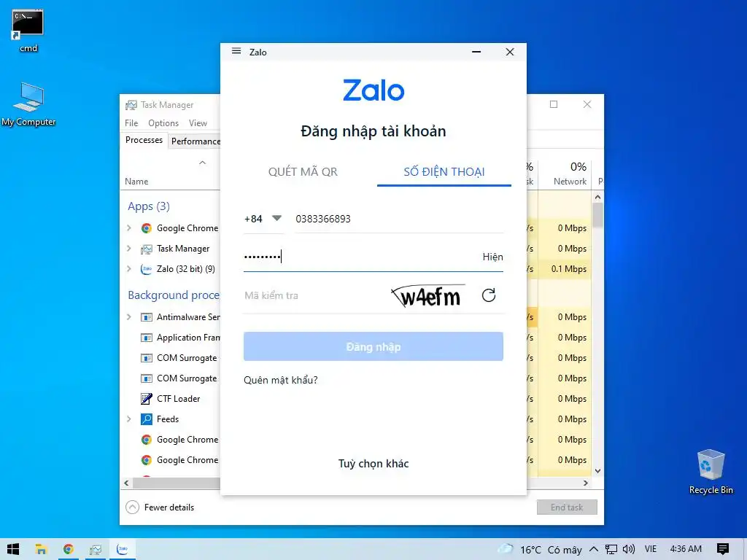Screen dimensions: 747x560
Task: Switch to Task Manager on the taskbar
Action: point(96,549)
